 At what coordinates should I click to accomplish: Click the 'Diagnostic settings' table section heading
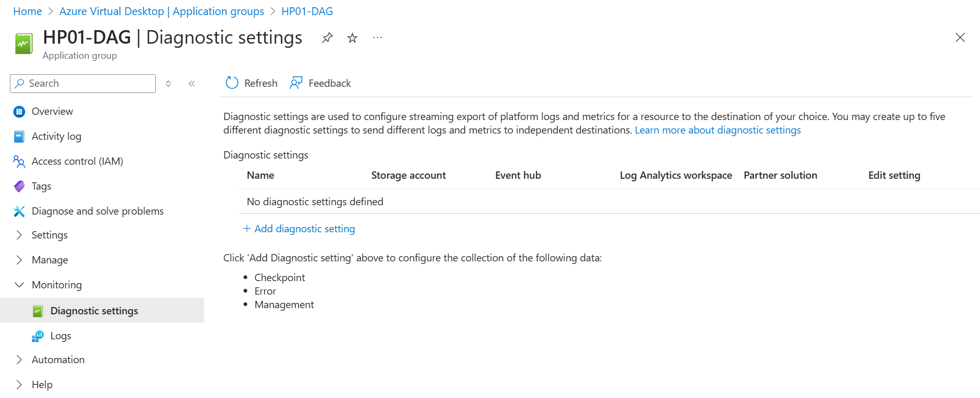click(266, 155)
